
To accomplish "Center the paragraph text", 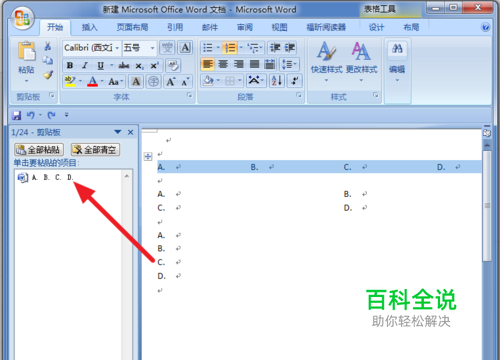I will 223,64.
